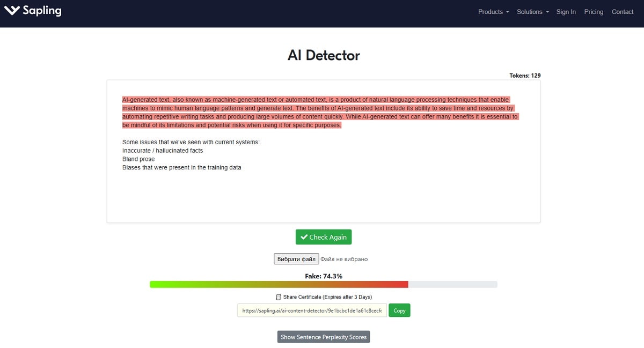Click the Share Certificate expiry link
Image resolution: width=644 pixels, height=348 pixels.
327,297
